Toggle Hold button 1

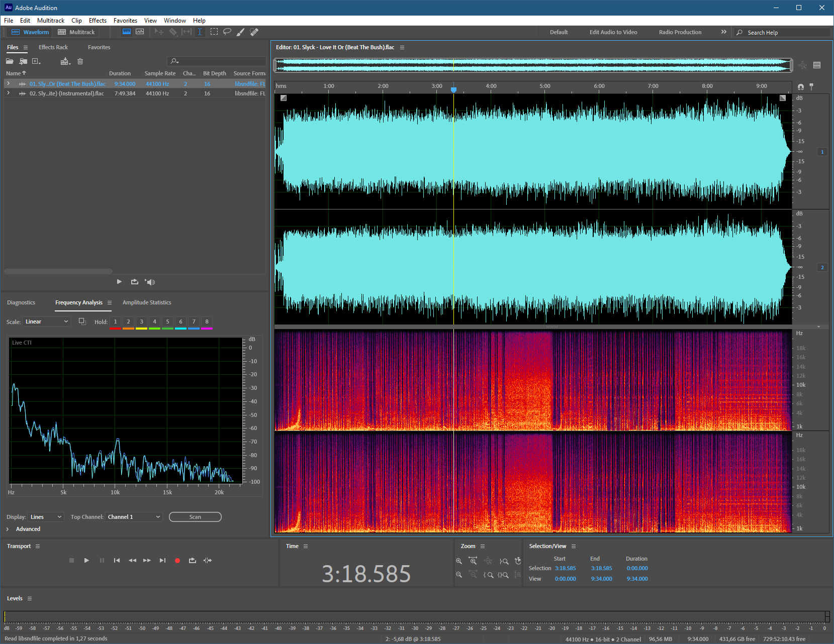coord(115,321)
